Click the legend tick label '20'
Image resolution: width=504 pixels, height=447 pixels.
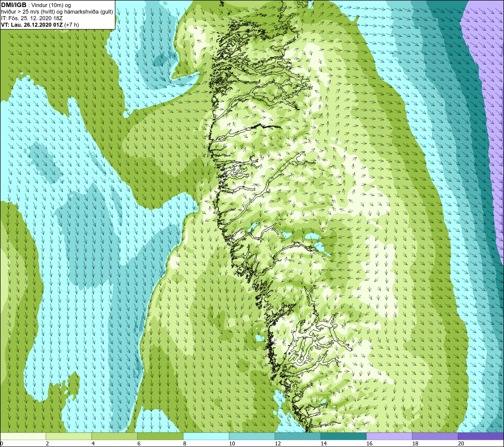[x=461, y=444]
